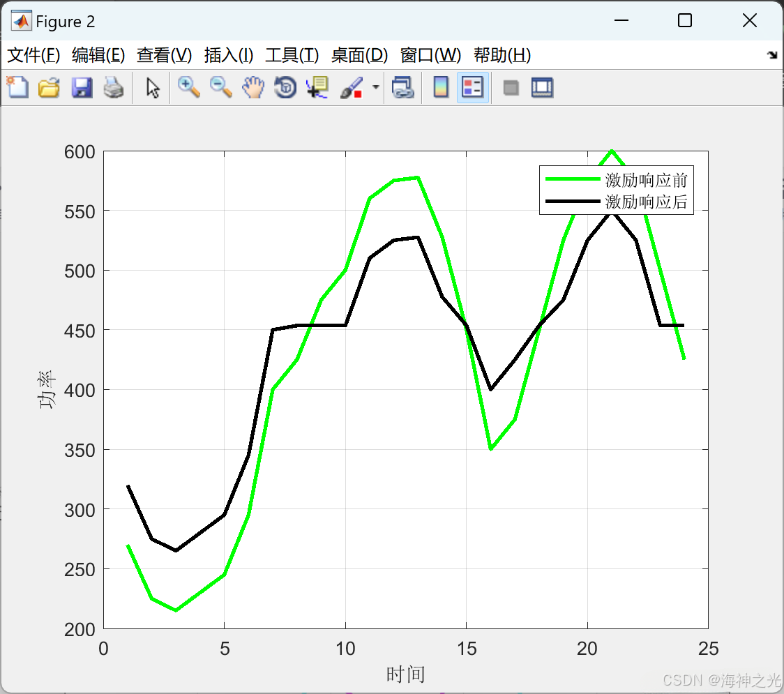This screenshot has width=784, height=694.
Task: Activate the Data Cursor tool
Action: pyautogui.click(x=317, y=87)
